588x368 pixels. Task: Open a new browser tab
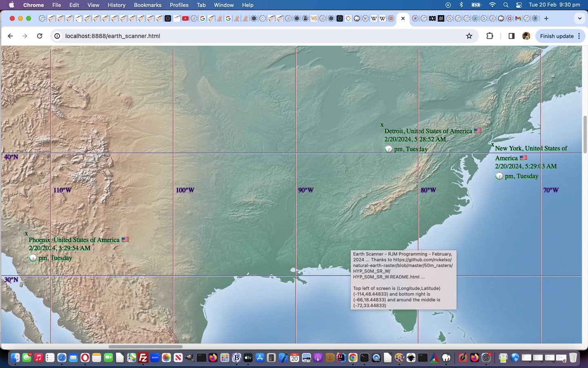(546, 18)
